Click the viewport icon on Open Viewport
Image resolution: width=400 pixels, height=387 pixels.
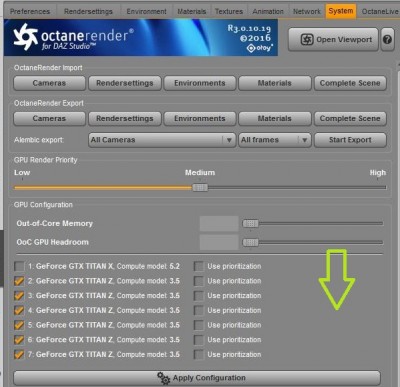[306, 40]
